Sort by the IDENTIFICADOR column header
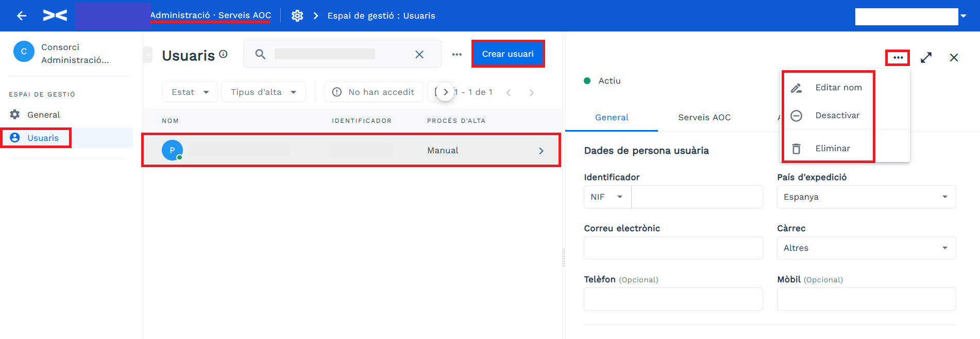The image size is (980, 339). 362,121
